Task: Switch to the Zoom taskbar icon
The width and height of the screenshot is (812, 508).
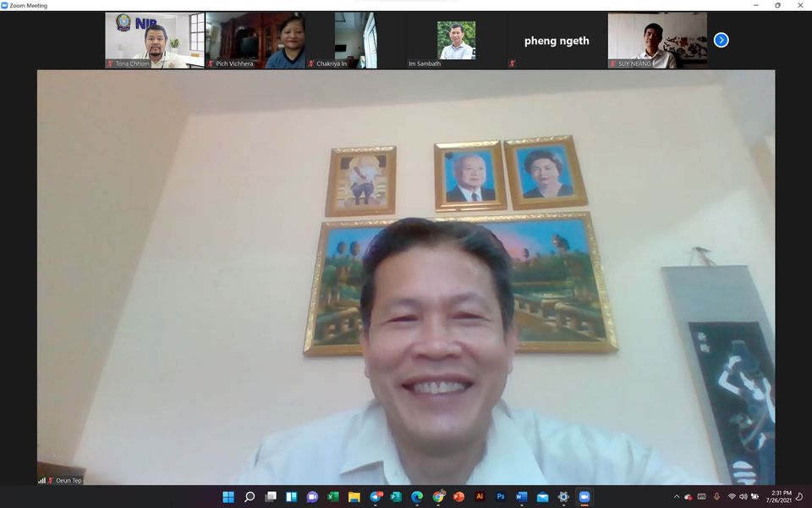Action: (x=584, y=497)
